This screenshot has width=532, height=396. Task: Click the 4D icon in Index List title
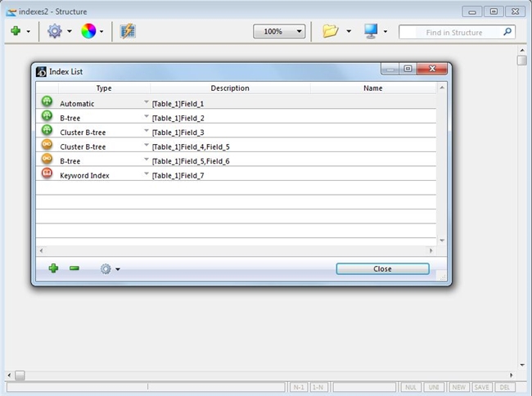(41, 71)
